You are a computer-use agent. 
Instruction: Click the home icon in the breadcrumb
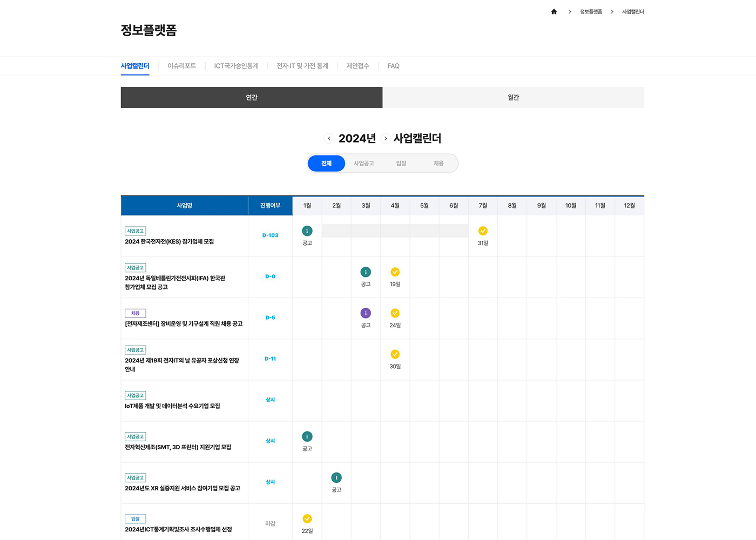[553, 11]
